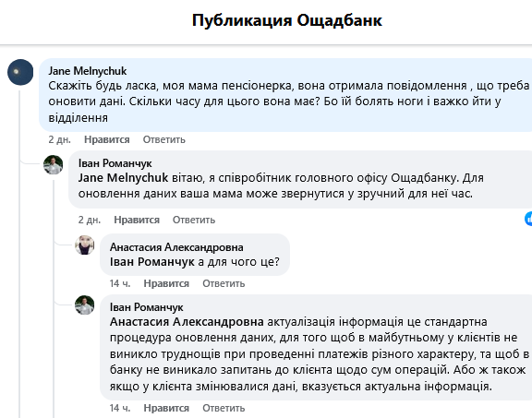Open the 2 дн. timestamp under Іван Романчук's first reply

pos(90,220)
